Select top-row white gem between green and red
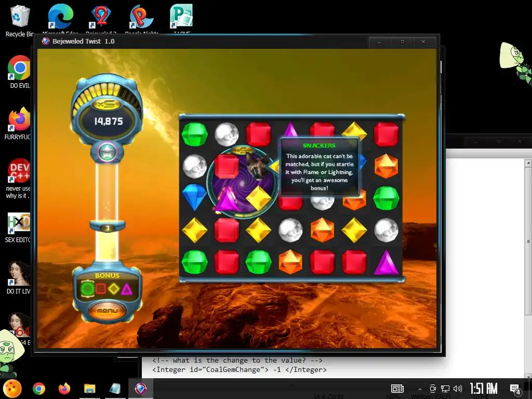The image size is (532, 399). pos(227,135)
